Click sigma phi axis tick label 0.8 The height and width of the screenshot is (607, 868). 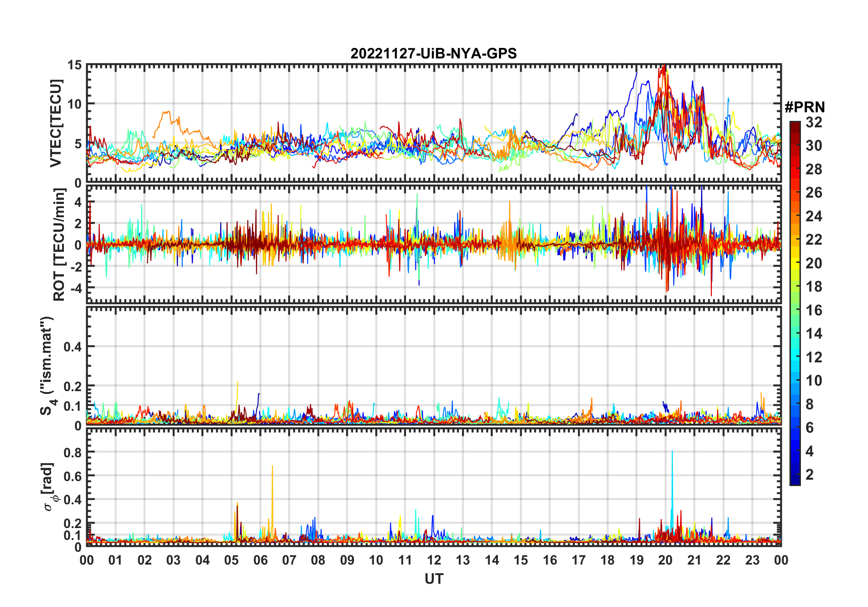(x=73, y=452)
